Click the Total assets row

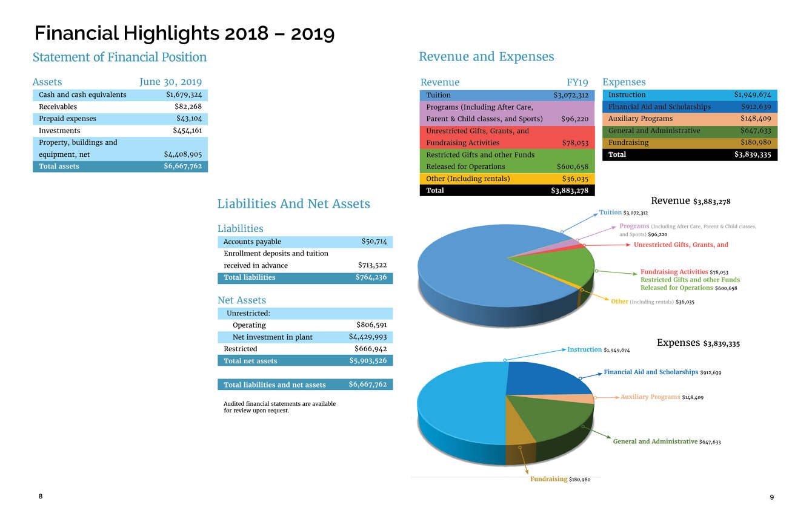(x=120, y=167)
